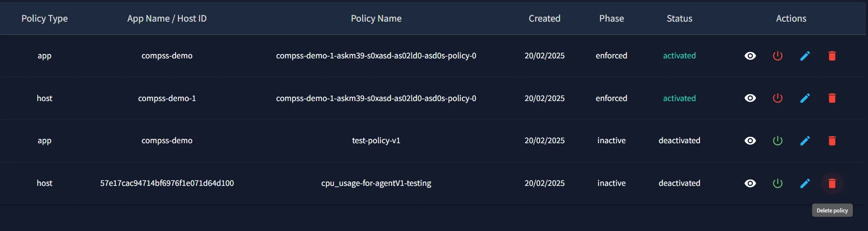Select 'app' type cell in test-policy-v1 row
This screenshot has width=868, height=231.
point(45,141)
